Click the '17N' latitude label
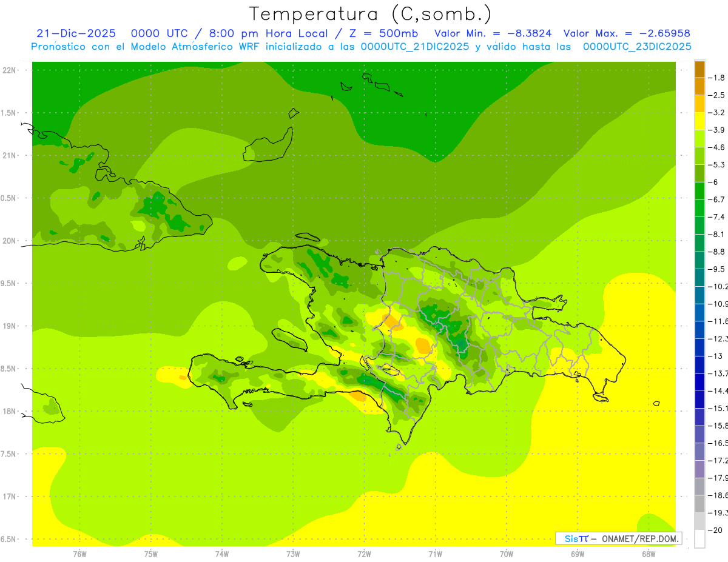The height and width of the screenshot is (562, 728). pos(10,497)
